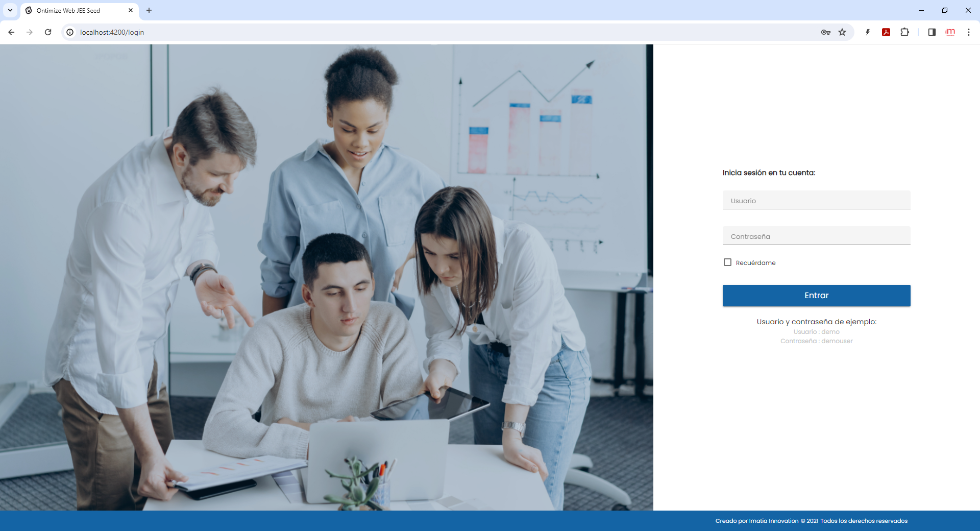Click the red 'im' extension icon

click(950, 32)
